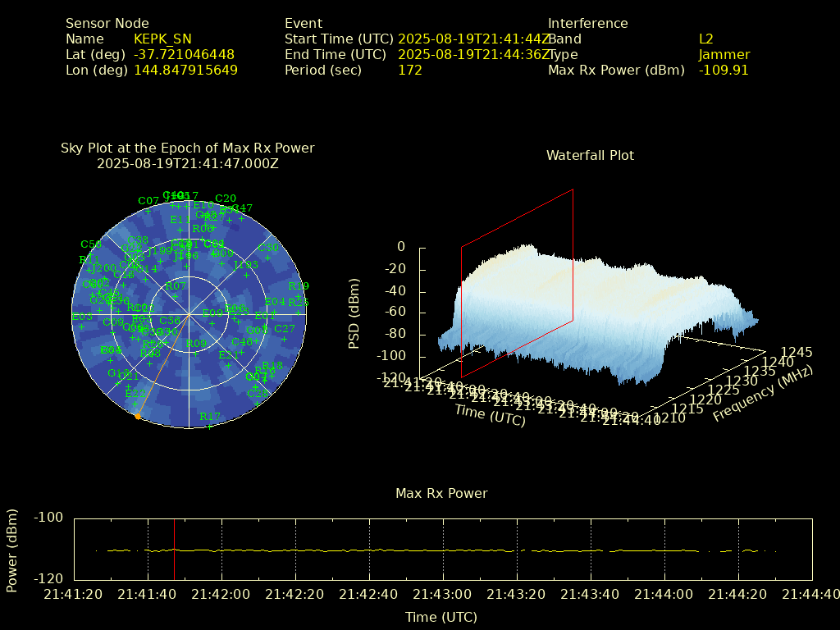Select the C27 satellite marker
Screen dimensions: 840x630
(285, 338)
